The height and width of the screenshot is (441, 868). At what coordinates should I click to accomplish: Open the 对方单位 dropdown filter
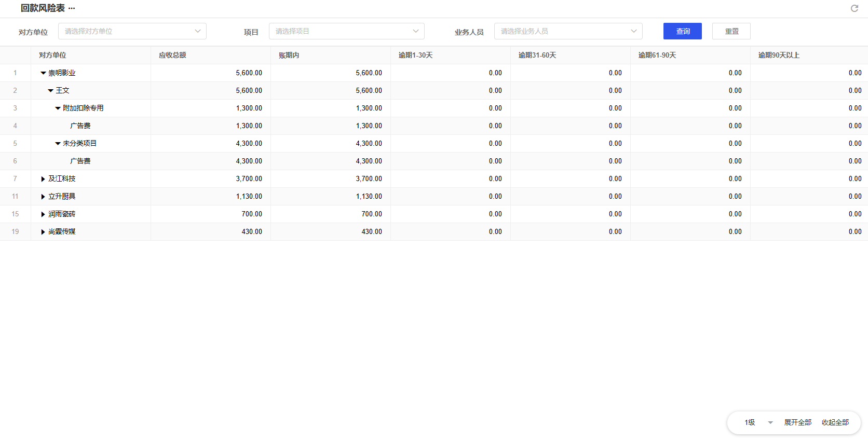(x=132, y=31)
